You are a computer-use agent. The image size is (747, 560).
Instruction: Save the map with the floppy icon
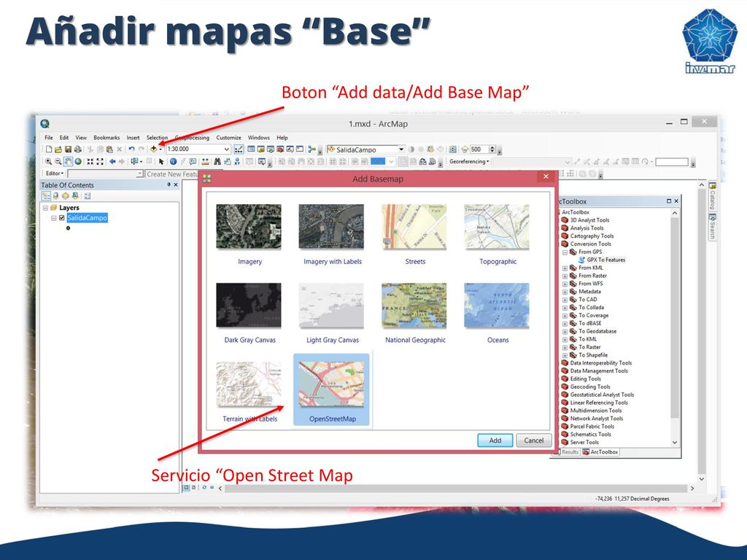[68, 149]
